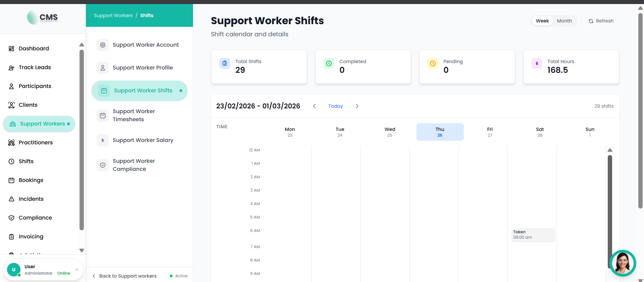The height and width of the screenshot is (282, 644).
Task: Click the calendar scroll up arrow
Action: click(x=610, y=150)
